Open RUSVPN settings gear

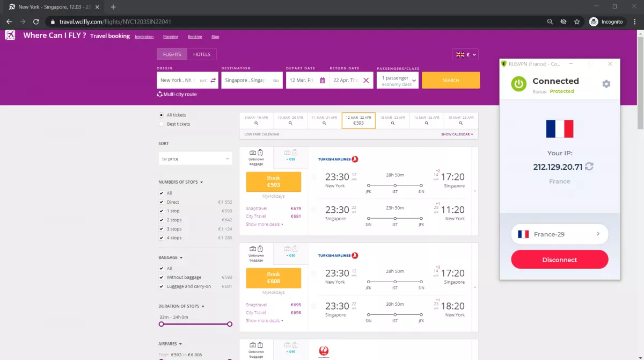(x=606, y=84)
